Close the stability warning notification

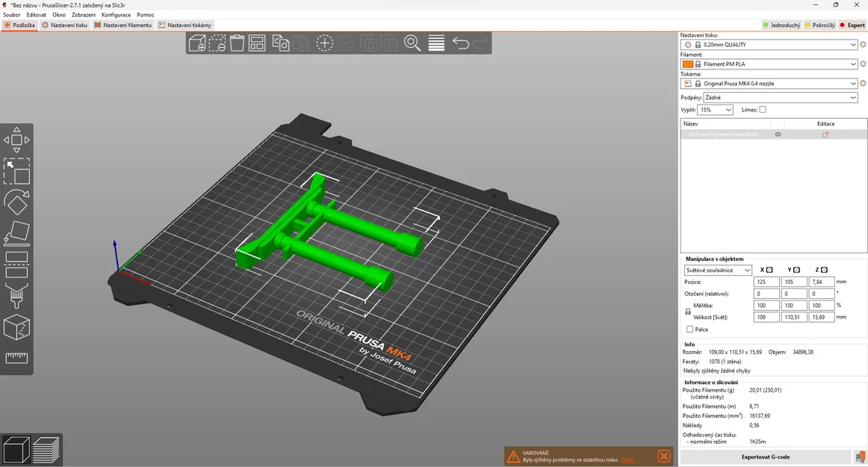[x=664, y=457]
